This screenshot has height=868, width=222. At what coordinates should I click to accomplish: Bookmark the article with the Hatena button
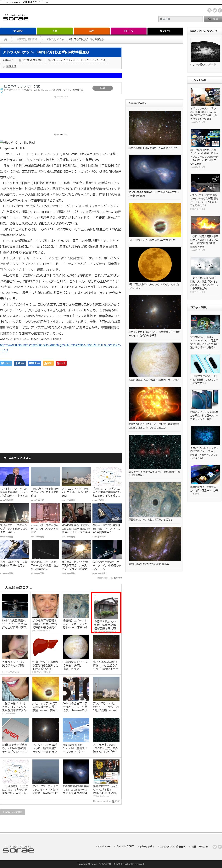[x=34, y=363]
